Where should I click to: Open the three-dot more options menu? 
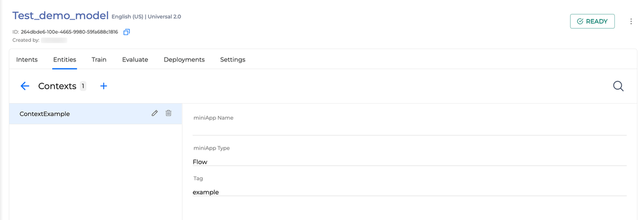click(x=631, y=21)
